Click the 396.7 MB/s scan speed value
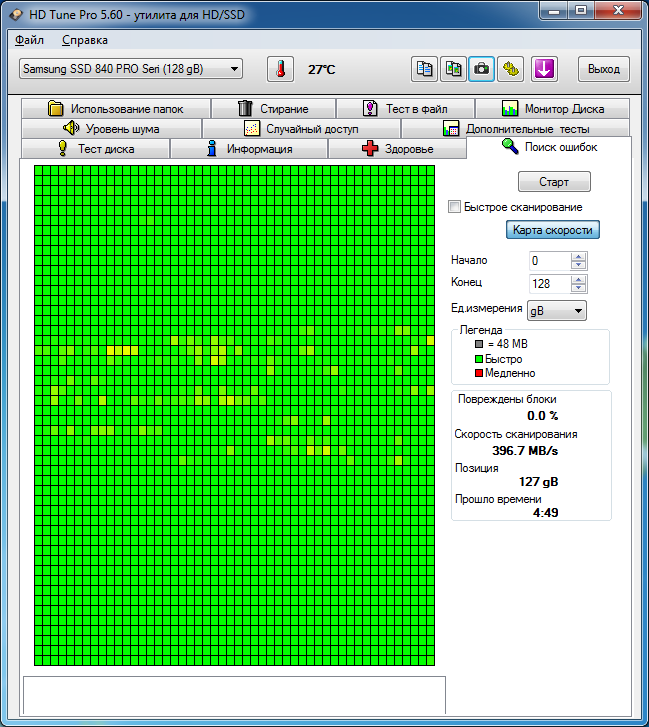Viewport: 649px width, 727px height. tap(525, 451)
